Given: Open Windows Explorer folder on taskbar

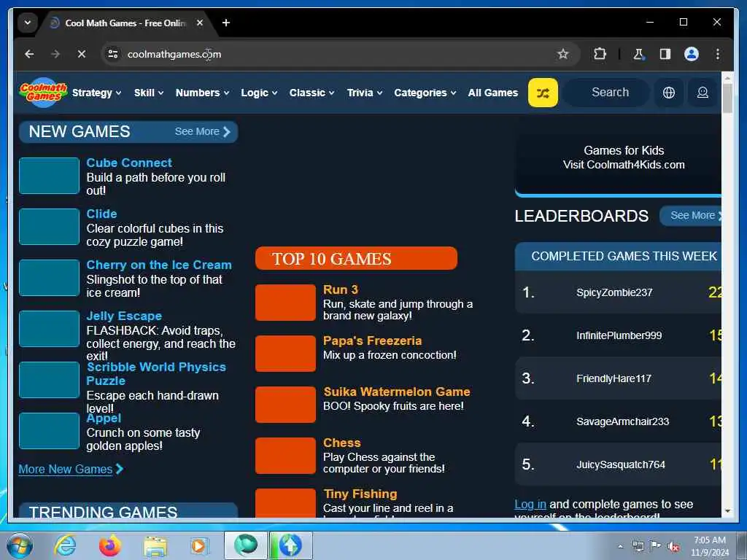Looking at the screenshot, I should [155, 546].
